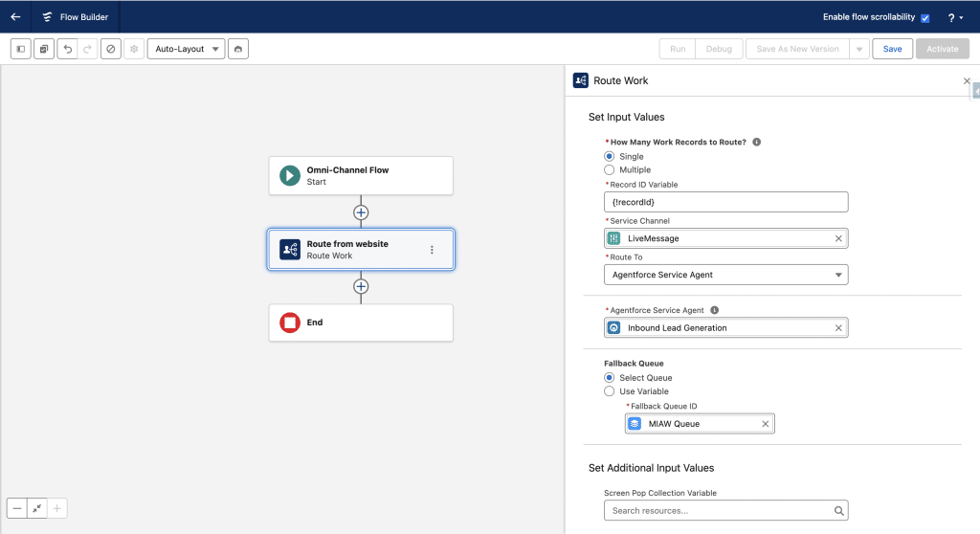Click the fit-to-view canvas button

[36, 508]
